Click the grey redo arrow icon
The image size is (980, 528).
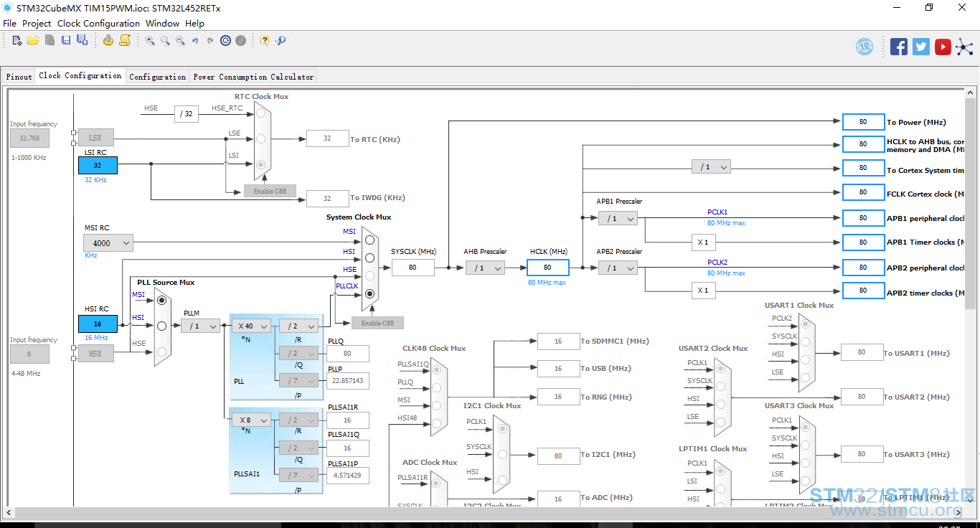(x=210, y=41)
